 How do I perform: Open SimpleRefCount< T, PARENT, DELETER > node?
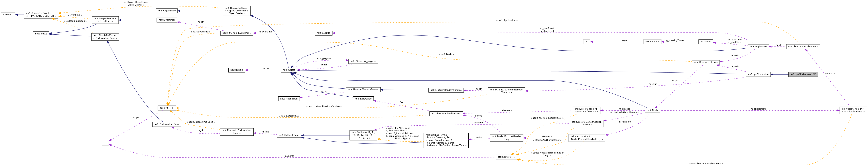41,14
